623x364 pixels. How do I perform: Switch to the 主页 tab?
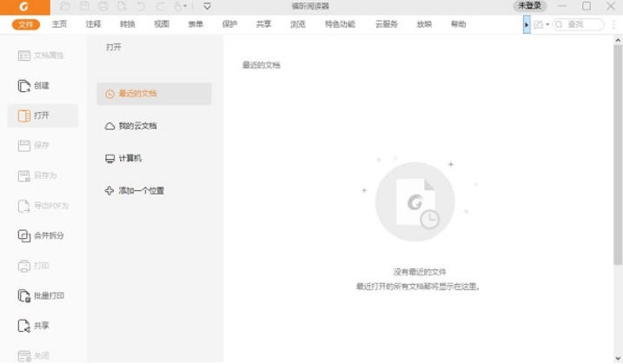tap(59, 24)
